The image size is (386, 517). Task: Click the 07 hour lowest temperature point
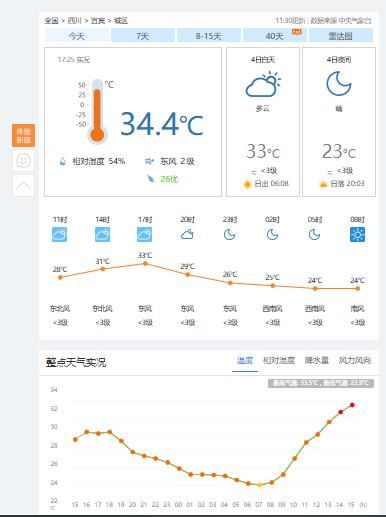pos(259,485)
